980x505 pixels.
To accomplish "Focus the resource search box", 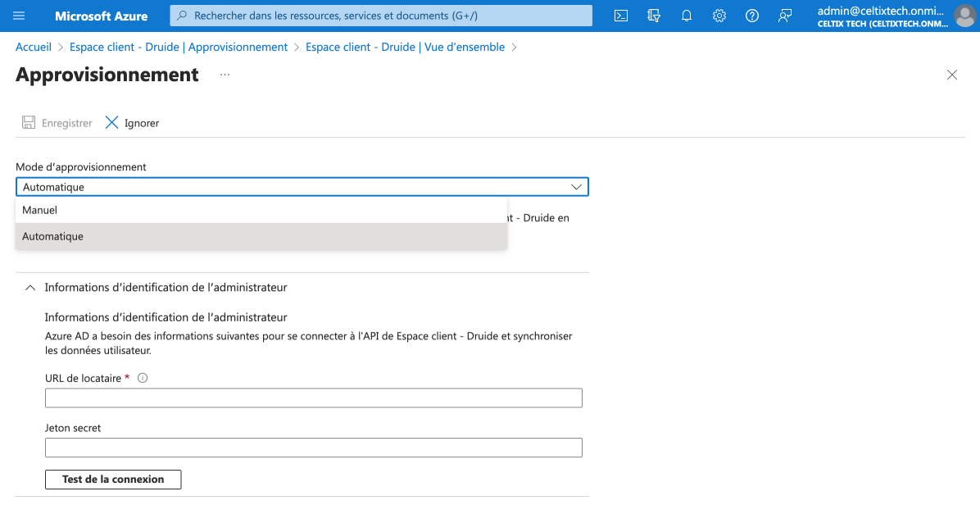I will pos(381,16).
